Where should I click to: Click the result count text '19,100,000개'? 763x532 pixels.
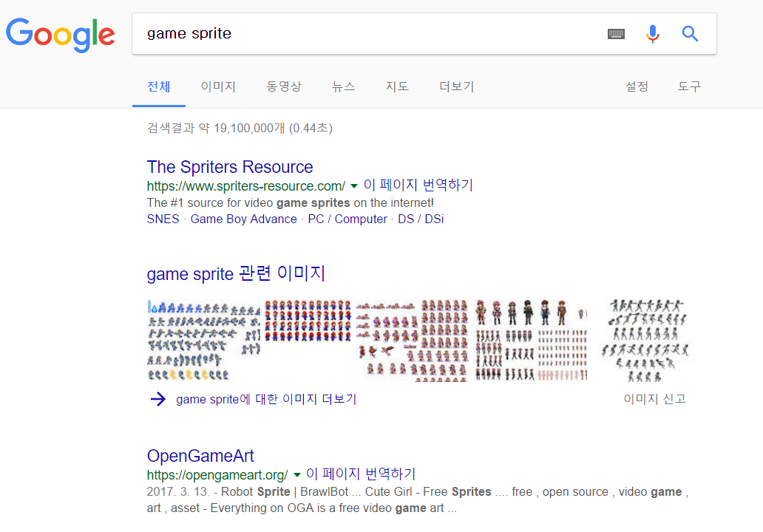249,129
